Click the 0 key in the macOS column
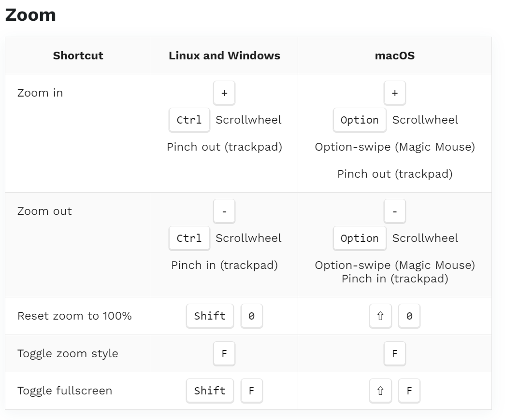Viewport: 505px width, 420px height. tap(409, 316)
